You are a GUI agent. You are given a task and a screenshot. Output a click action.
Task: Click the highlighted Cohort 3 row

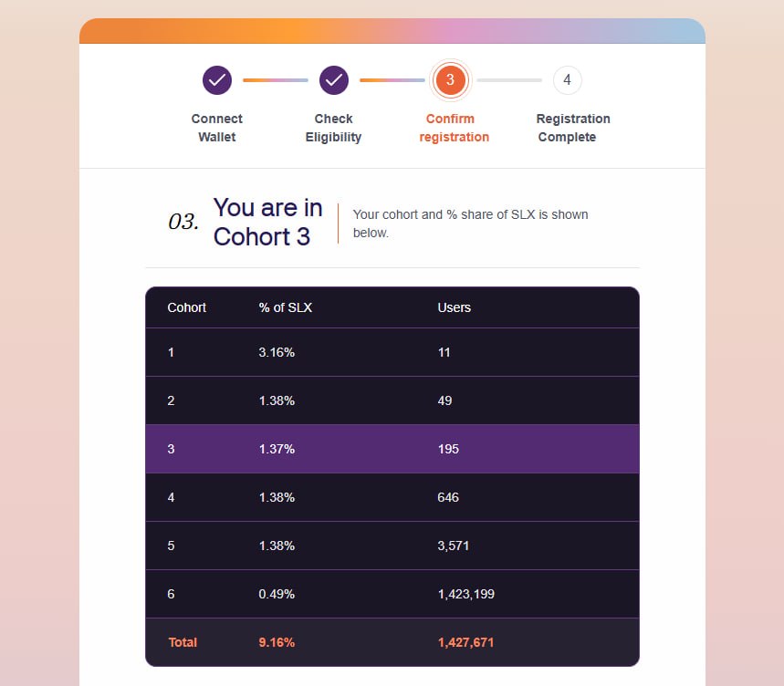(392, 449)
